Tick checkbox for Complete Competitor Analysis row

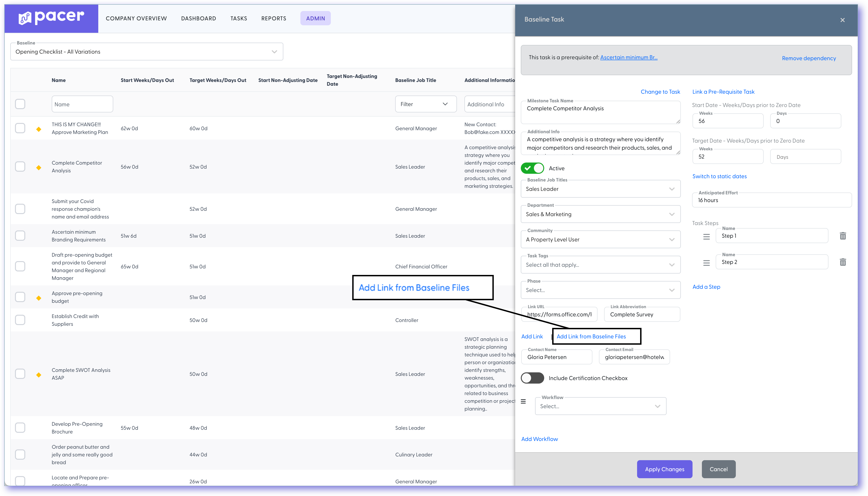click(x=20, y=167)
